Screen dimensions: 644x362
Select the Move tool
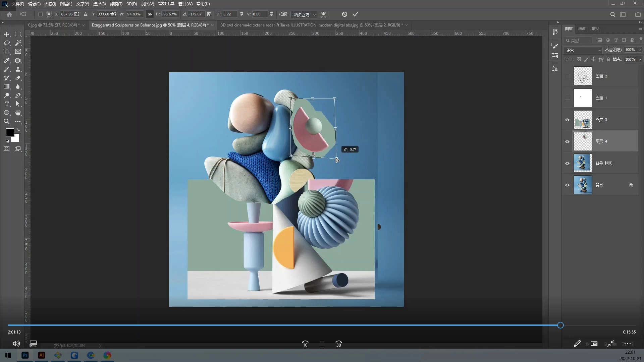coord(7,35)
